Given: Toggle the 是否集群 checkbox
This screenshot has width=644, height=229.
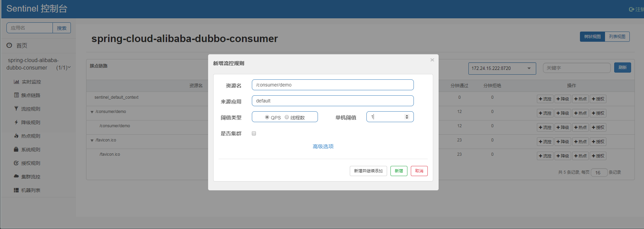Looking at the screenshot, I should (254, 133).
